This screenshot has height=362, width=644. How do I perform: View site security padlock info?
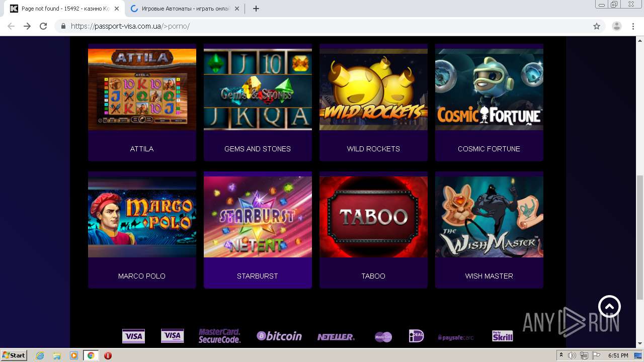click(x=63, y=26)
